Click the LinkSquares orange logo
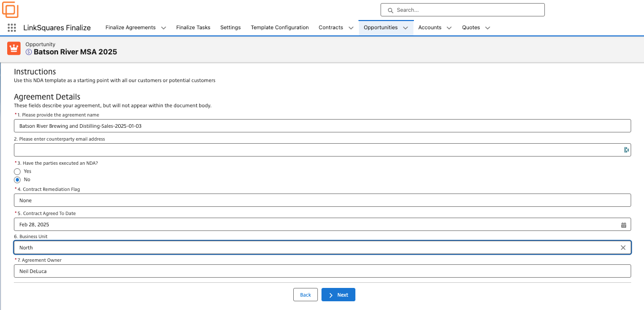Viewport: 644px width, 310px height. (10, 10)
